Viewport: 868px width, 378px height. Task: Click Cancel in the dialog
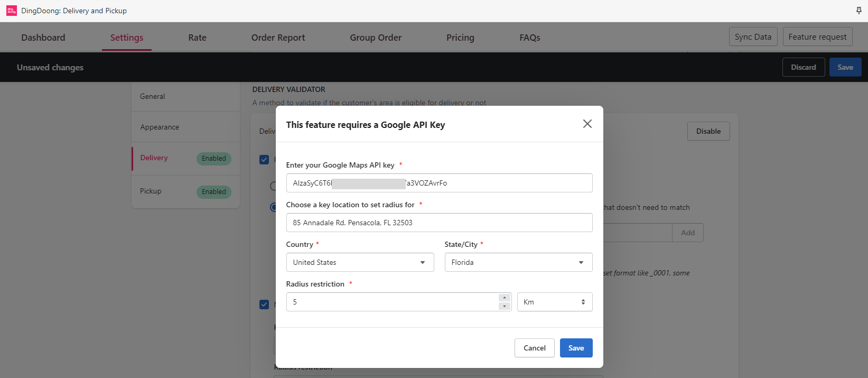534,348
